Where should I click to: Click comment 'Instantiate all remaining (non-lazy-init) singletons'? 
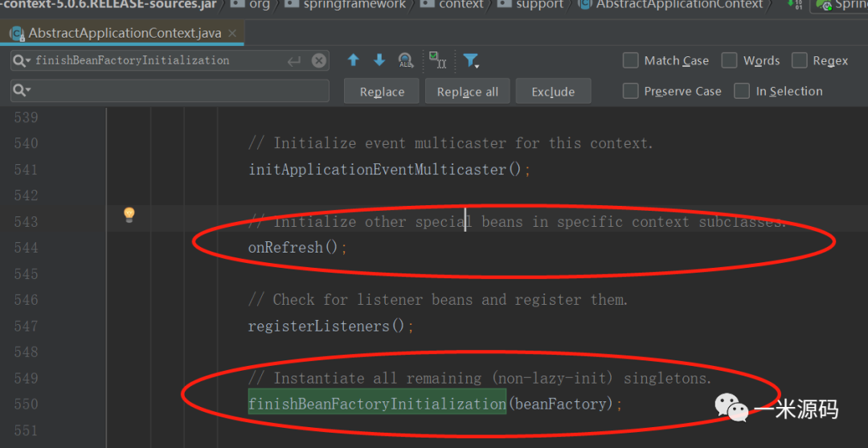(x=480, y=378)
